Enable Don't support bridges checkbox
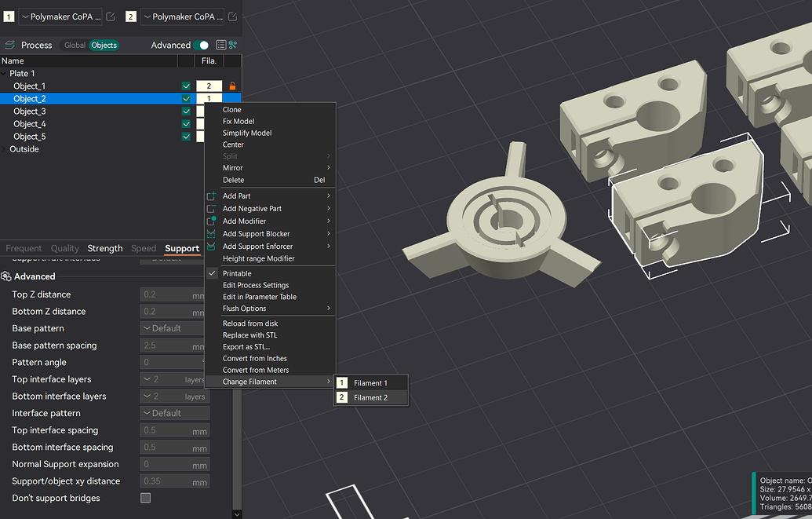Viewport: 812px width, 519px height. [145, 498]
